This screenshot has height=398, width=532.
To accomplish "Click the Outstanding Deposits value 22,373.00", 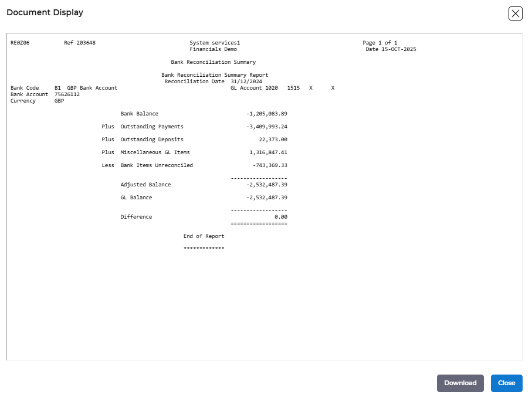I will pos(273,140).
